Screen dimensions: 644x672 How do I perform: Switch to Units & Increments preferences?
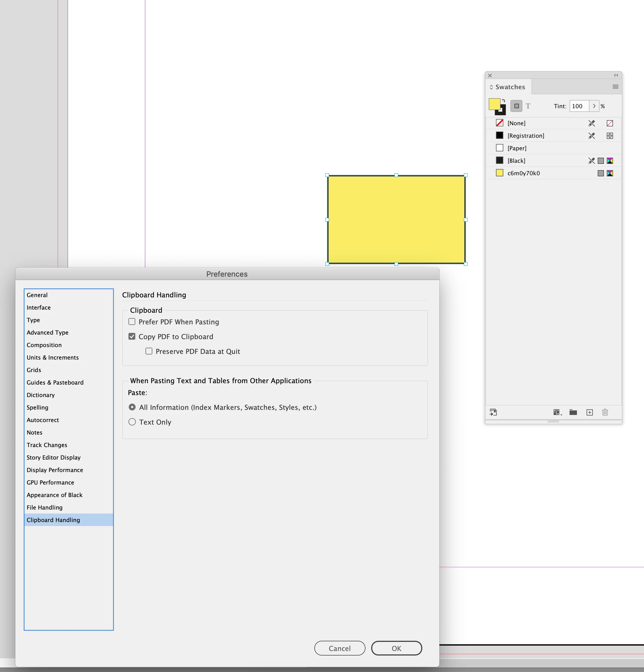point(53,357)
